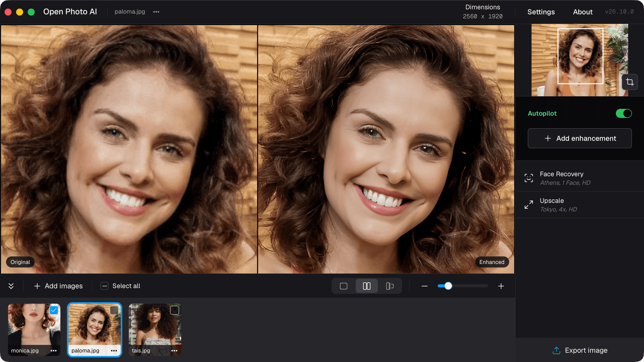The image size is (644, 362).
Task: Open options menu for the paloma.jpg thumbnail
Action: (114, 351)
